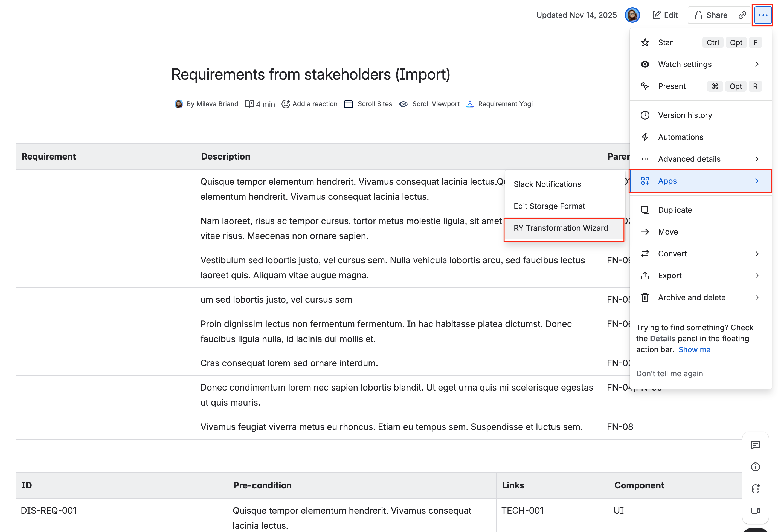This screenshot has height=532, width=778.
Task: Open the three-dot more actions menu
Action: point(763,15)
